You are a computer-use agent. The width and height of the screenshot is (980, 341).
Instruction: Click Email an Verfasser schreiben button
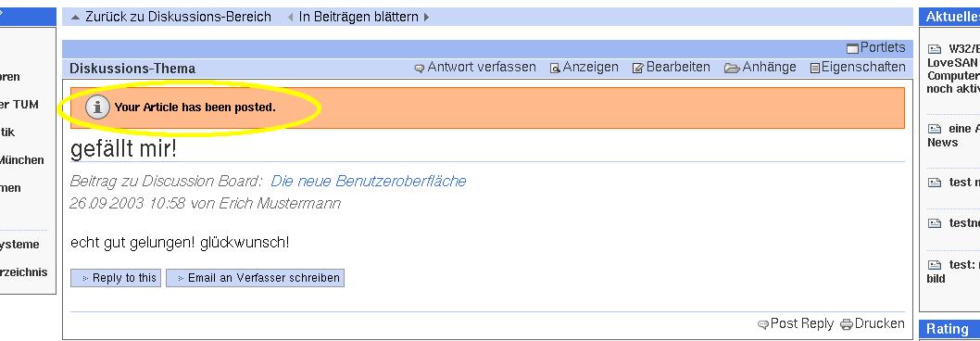pos(255,278)
